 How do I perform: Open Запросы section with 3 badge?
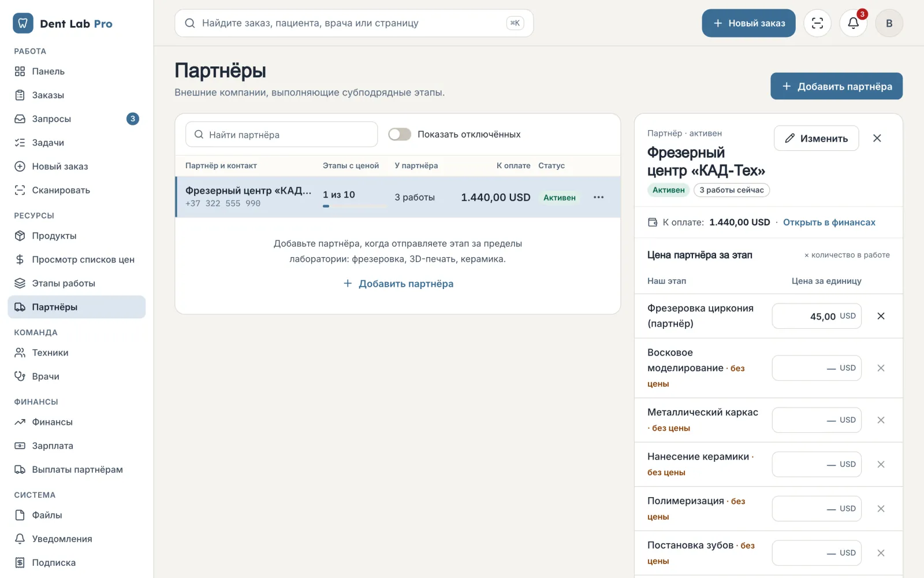click(77, 119)
